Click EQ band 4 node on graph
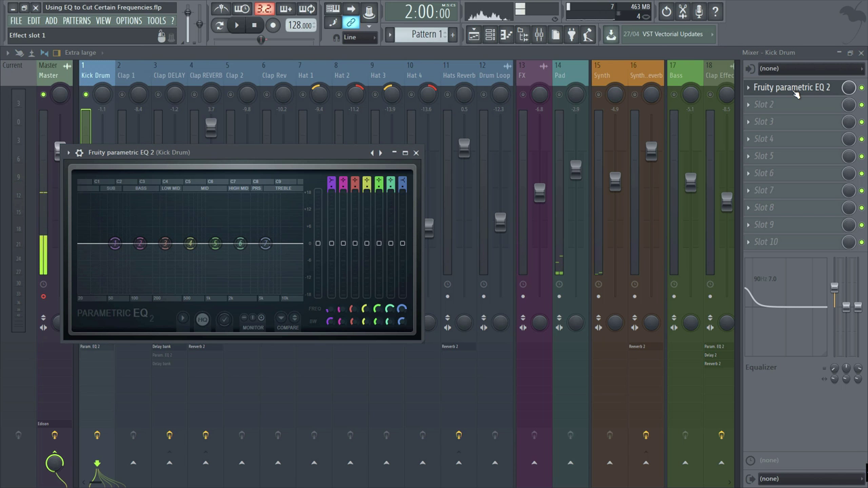This screenshot has height=488, width=868. [x=190, y=243]
